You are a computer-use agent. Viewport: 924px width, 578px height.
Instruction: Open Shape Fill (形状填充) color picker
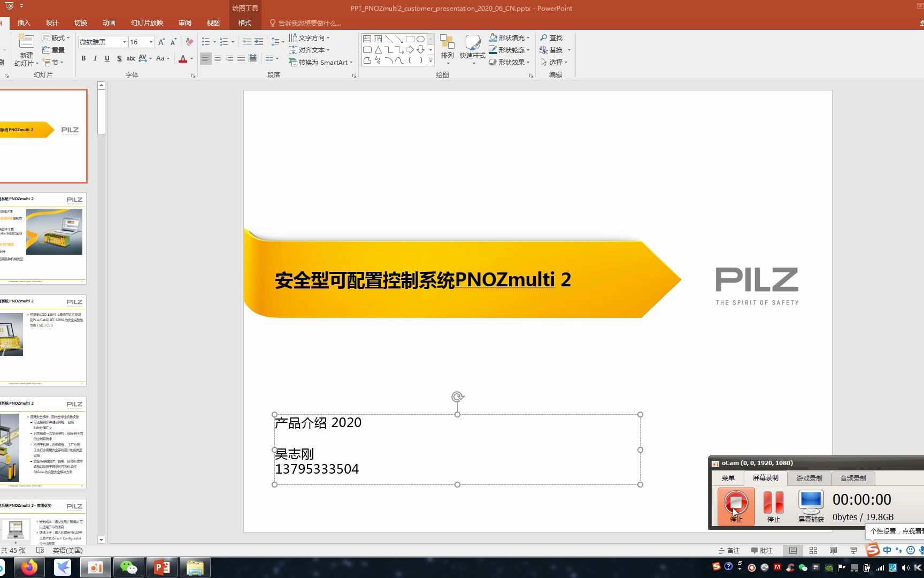coord(509,37)
